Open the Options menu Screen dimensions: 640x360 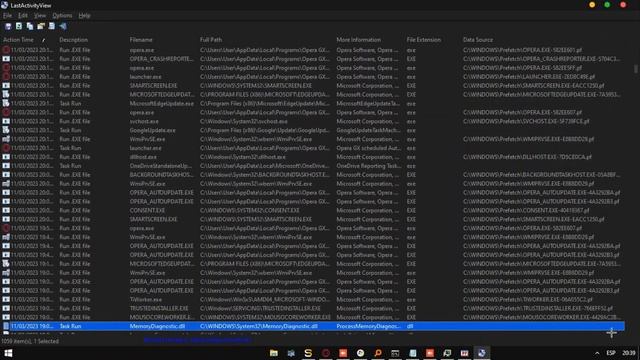pyautogui.click(x=62, y=16)
